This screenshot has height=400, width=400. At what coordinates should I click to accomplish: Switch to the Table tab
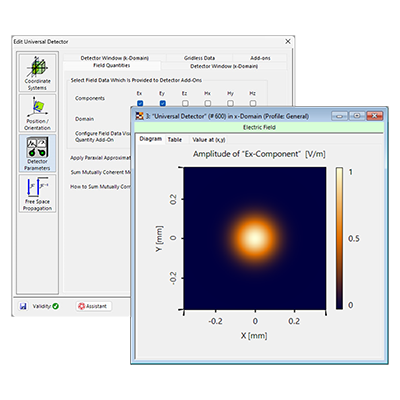pos(175,140)
